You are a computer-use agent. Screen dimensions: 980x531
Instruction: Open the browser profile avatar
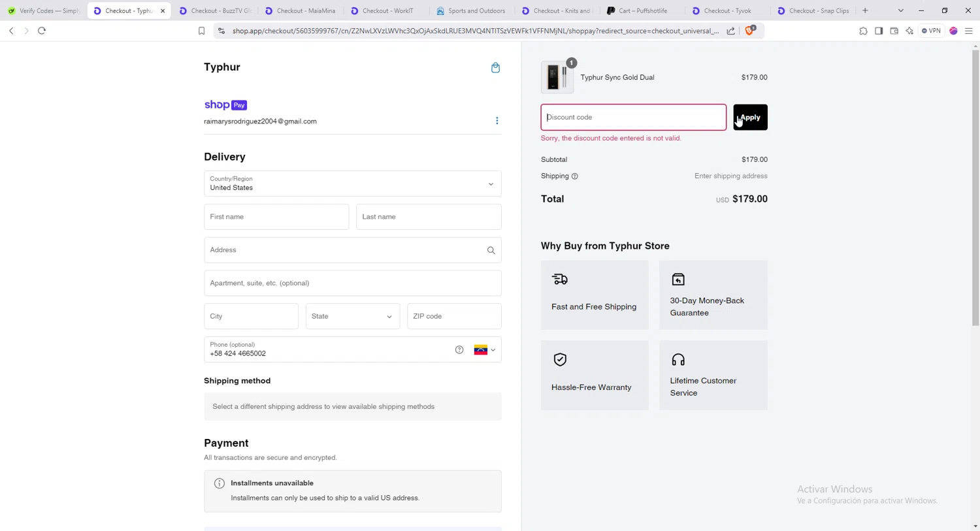953,31
